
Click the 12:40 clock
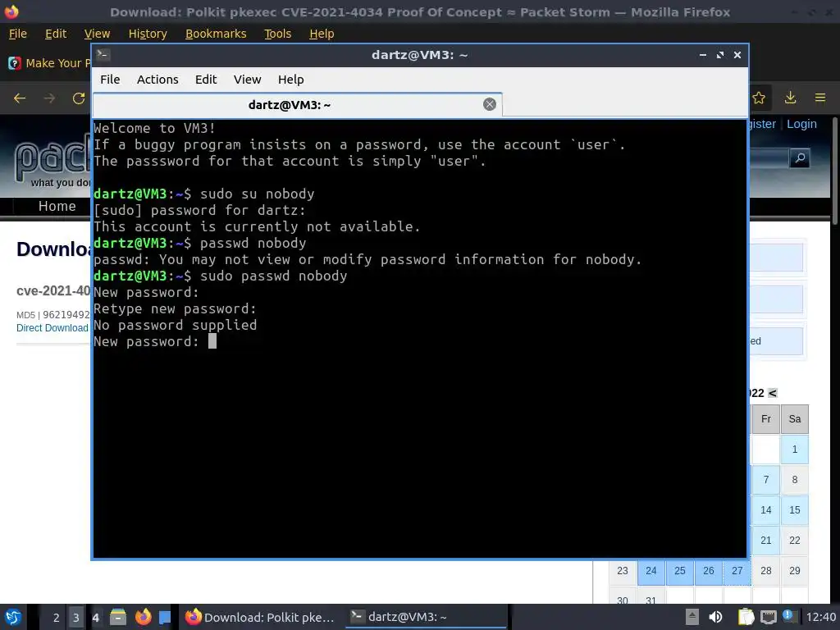pyautogui.click(x=820, y=617)
